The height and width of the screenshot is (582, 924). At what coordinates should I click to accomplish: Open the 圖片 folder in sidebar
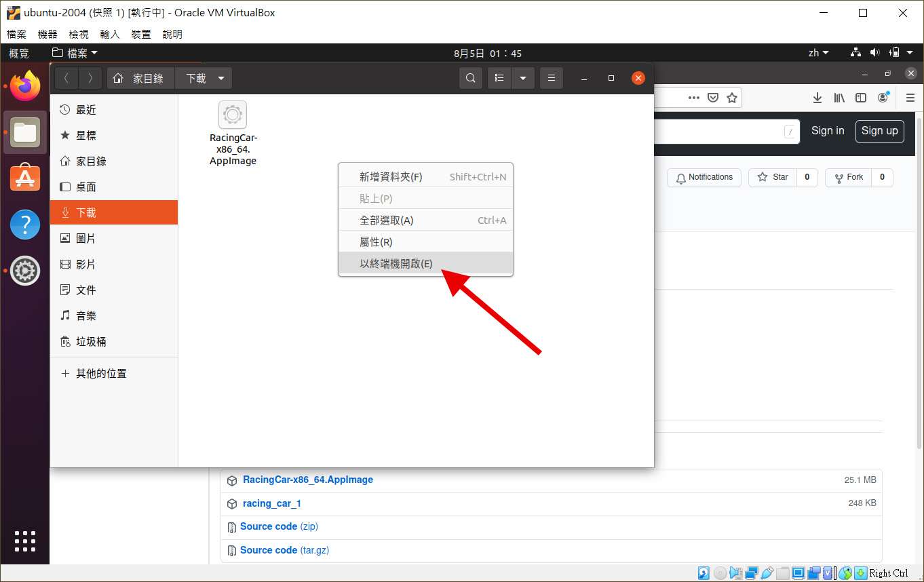(x=86, y=239)
